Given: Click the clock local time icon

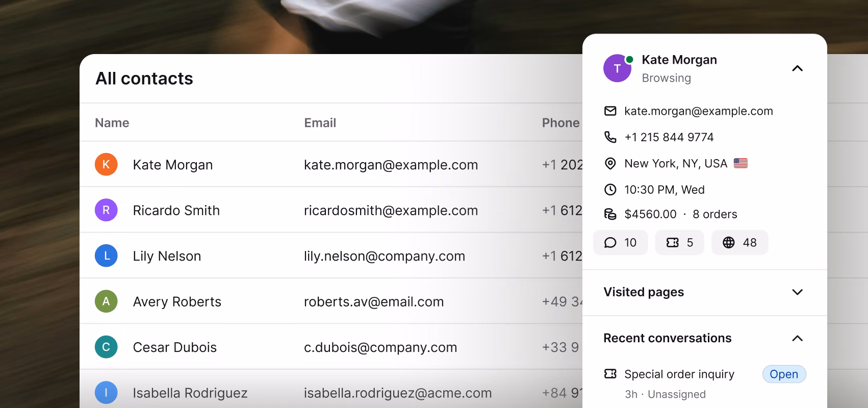Looking at the screenshot, I should [610, 190].
